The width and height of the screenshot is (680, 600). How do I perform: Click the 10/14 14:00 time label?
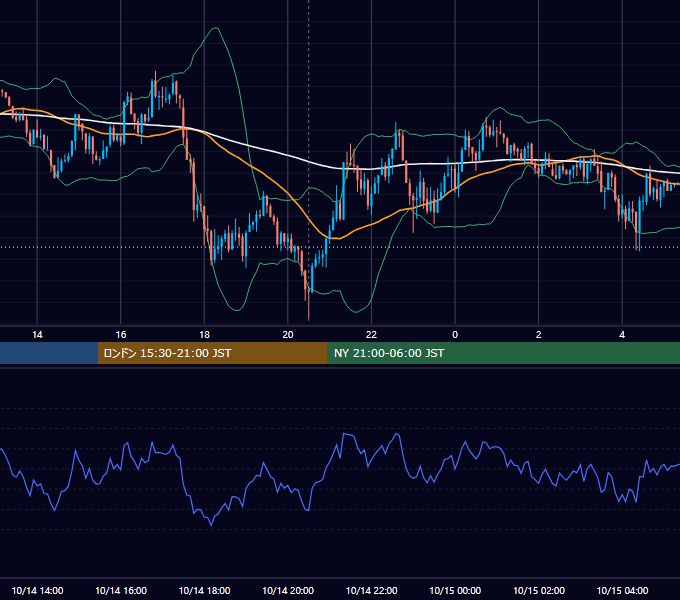(x=37, y=590)
